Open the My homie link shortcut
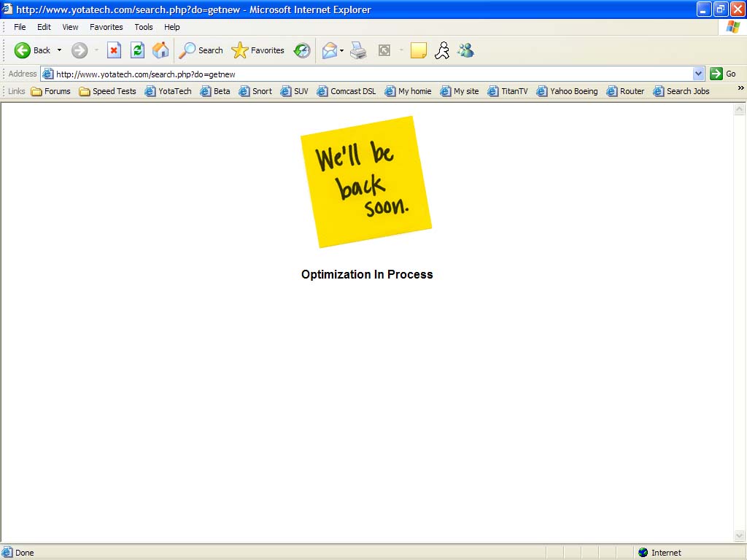This screenshot has width=747, height=560. [x=409, y=91]
